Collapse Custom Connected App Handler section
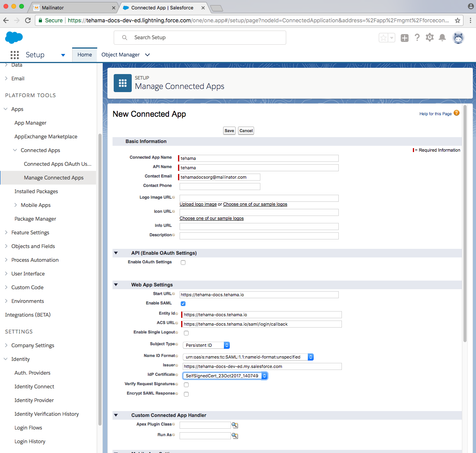The image size is (476, 453). [x=116, y=415]
